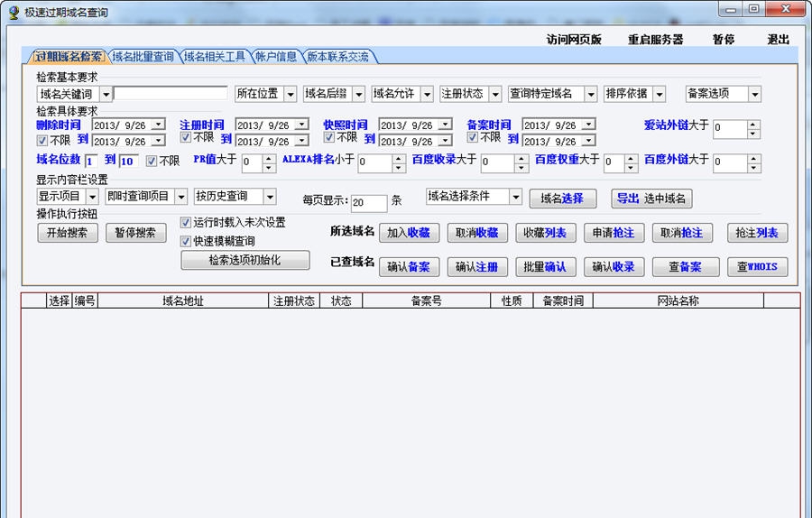Open 快照时间 end date picker

(445, 141)
